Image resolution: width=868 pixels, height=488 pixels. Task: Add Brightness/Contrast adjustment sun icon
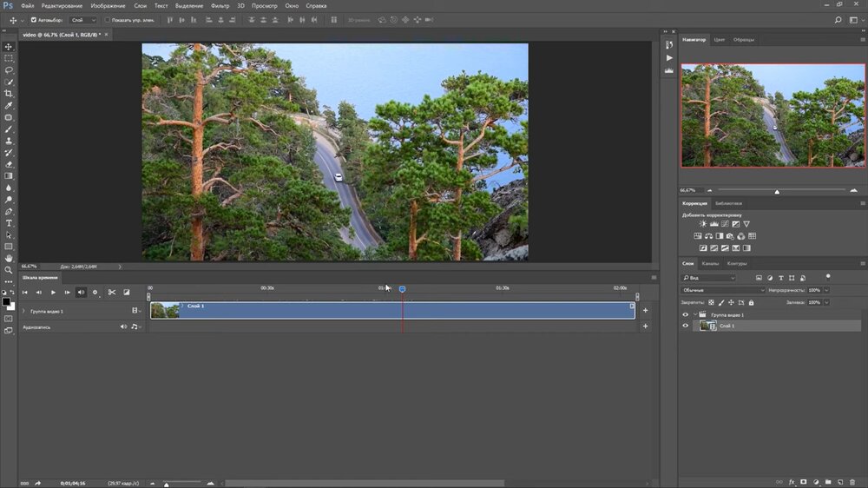point(702,224)
